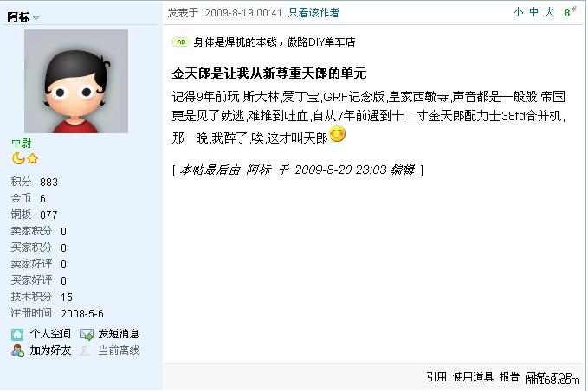Viewport: 588px width, 391px height.
Task: Click 引用 to quote this post
Action: click(436, 377)
